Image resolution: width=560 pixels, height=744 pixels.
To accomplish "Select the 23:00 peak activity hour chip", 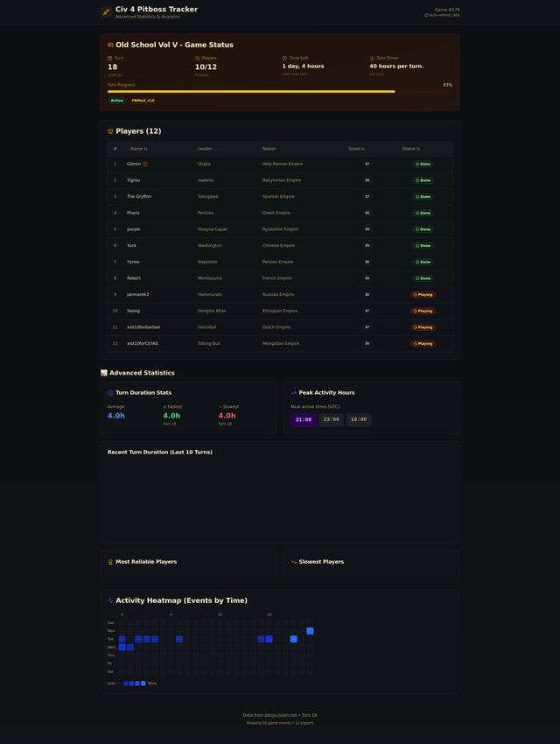I will click(x=332, y=419).
